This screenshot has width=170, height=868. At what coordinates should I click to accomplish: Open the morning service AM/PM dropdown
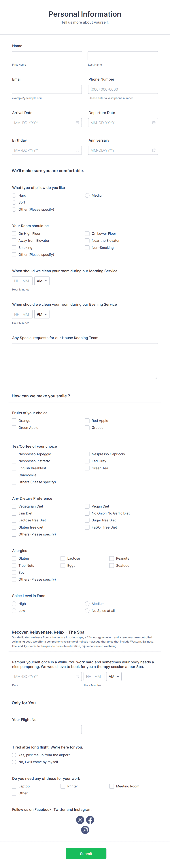[x=42, y=281]
